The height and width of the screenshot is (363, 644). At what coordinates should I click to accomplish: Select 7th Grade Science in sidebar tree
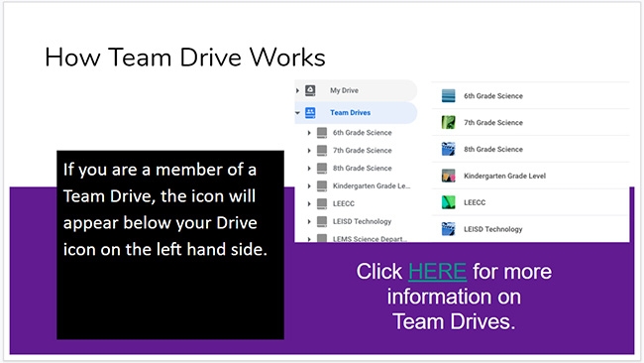(363, 151)
